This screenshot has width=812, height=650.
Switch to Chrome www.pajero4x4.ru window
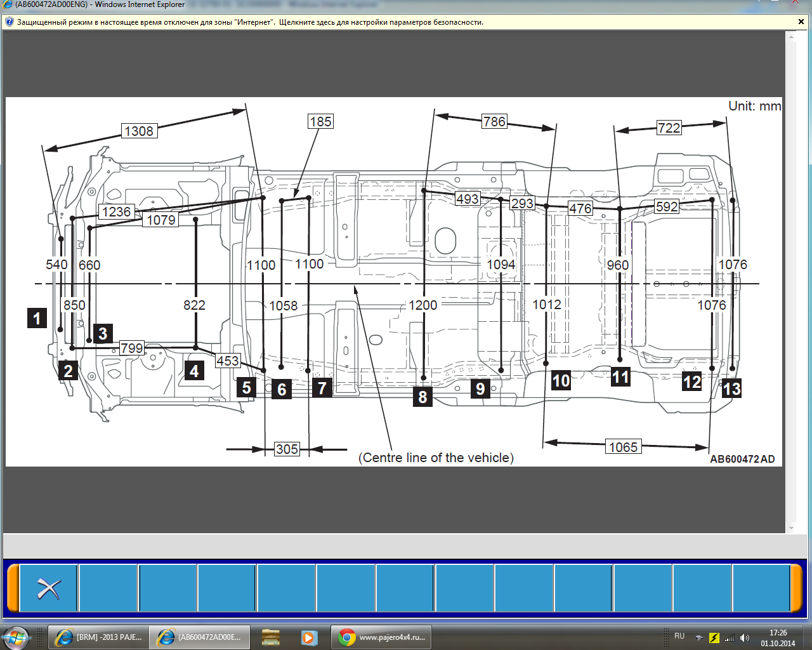point(381,637)
